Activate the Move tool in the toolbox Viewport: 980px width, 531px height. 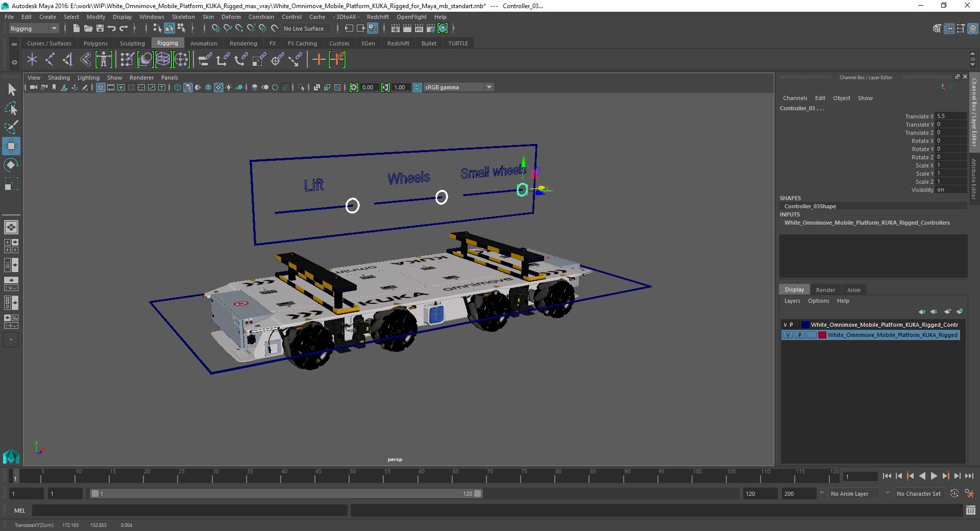[11, 146]
